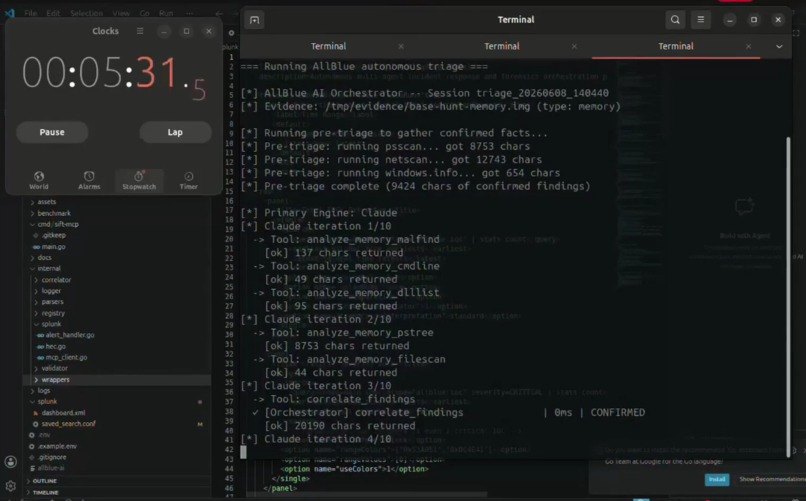The image size is (806, 501).
Task: Click the Terminal window vertical scrollbar
Action: (788, 295)
